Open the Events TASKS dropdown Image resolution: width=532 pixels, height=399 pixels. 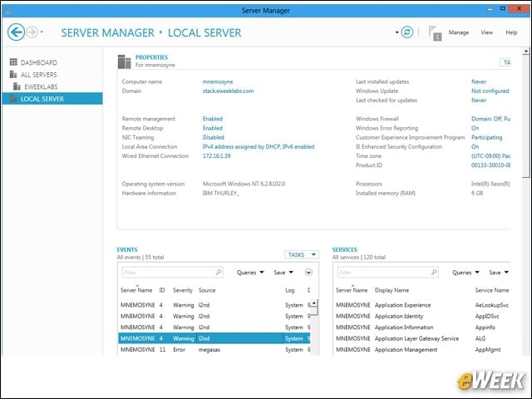point(301,254)
